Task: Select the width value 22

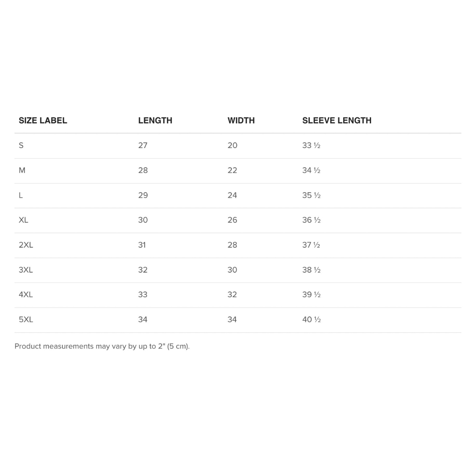Action: (x=232, y=171)
